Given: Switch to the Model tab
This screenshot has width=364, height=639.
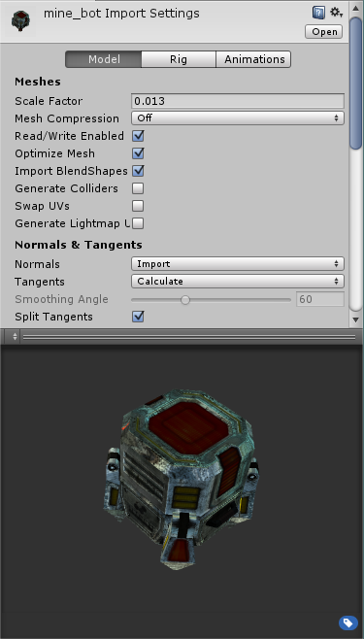Looking at the screenshot, I should tap(104, 59).
